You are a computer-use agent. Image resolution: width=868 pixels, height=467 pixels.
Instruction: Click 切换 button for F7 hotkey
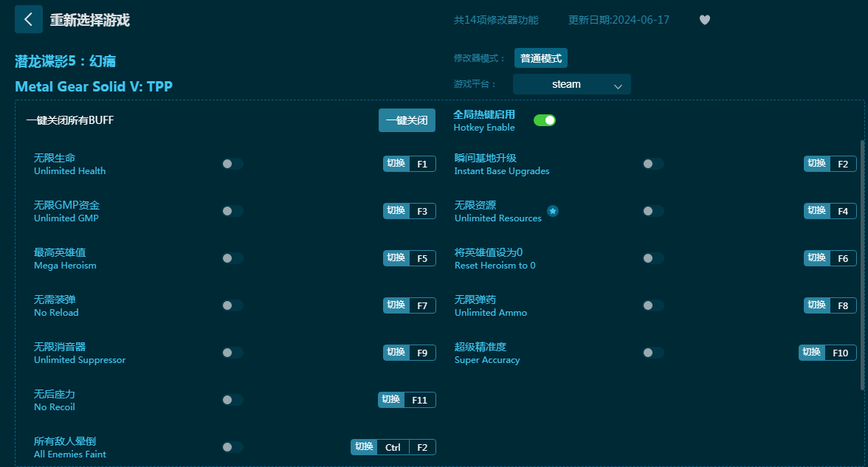[396, 305]
